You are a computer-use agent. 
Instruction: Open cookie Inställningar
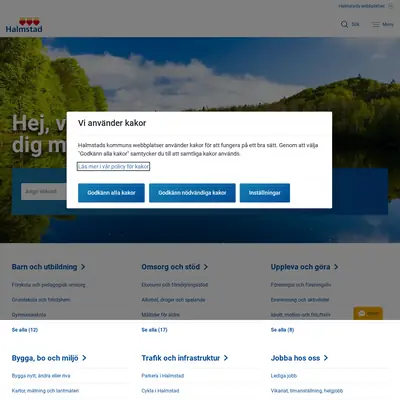coord(265,193)
